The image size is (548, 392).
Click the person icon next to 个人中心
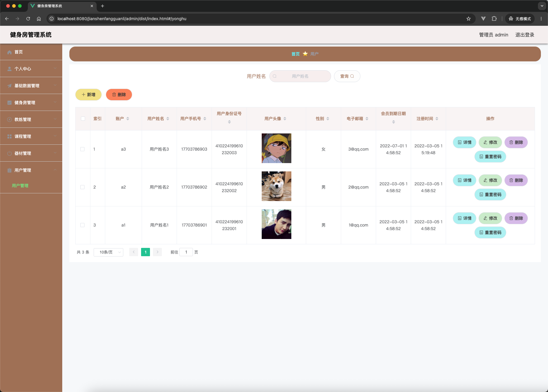pyautogui.click(x=9, y=69)
